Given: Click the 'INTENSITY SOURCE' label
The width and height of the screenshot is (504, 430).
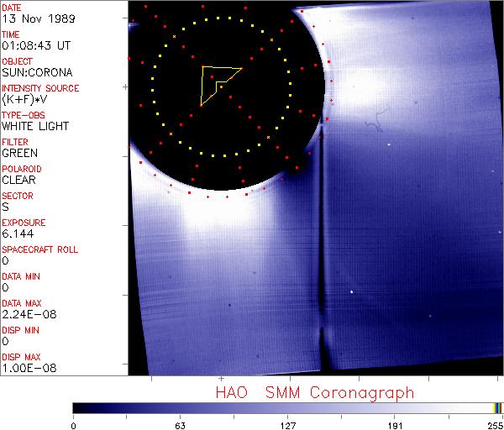Looking at the screenshot, I should click(40, 88).
